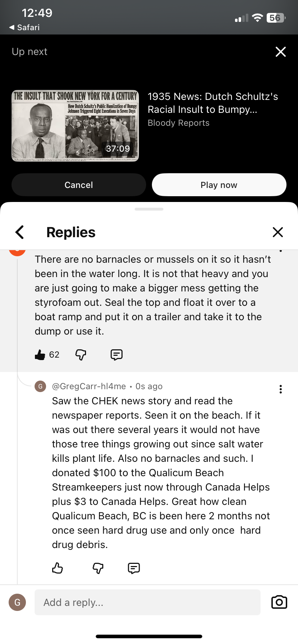The height and width of the screenshot is (644, 298).
Task: Focus the Add a reply field
Action: [147, 602]
